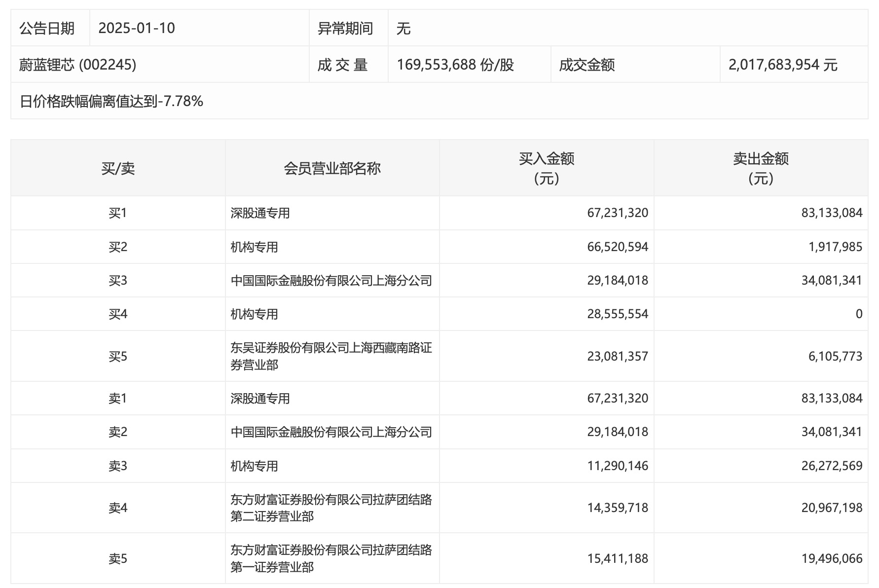
Task: Select the sell amount 6,105,773
Action: (835, 356)
